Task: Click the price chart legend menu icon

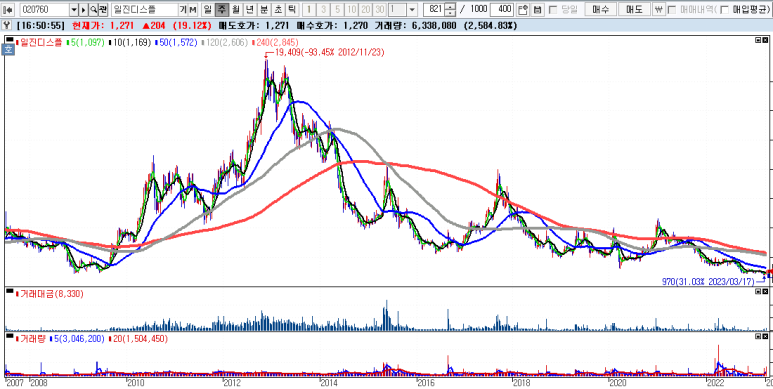Action: click(10, 40)
